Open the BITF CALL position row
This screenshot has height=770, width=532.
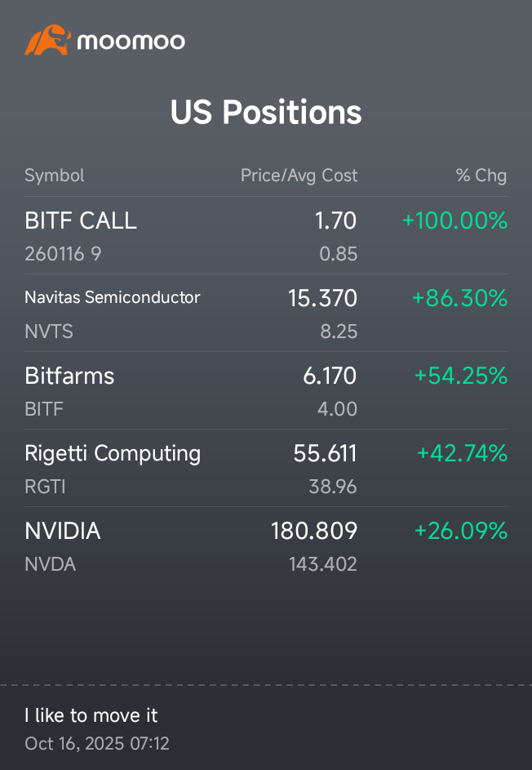pyautogui.click(x=266, y=236)
